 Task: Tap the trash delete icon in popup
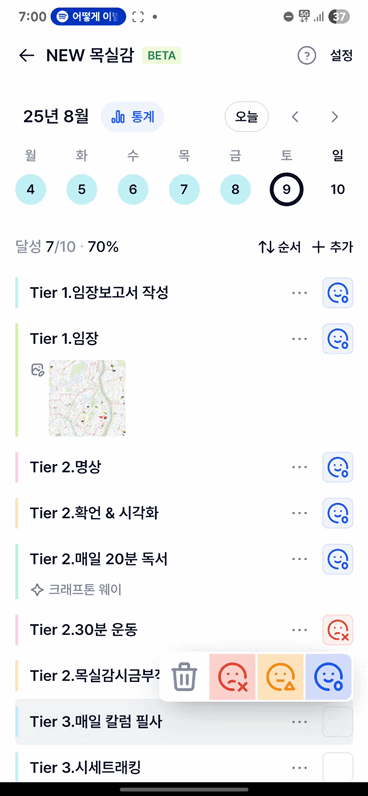(184, 677)
